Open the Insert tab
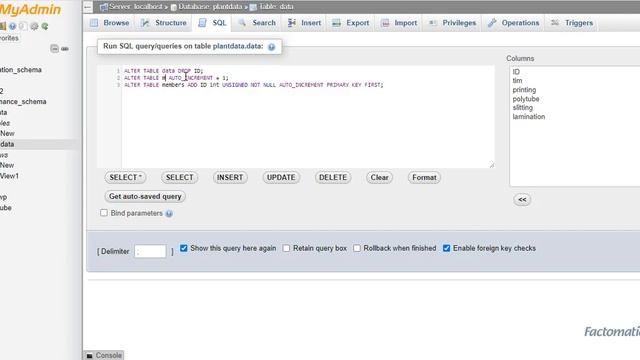The height and width of the screenshot is (360, 640). click(304, 23)
